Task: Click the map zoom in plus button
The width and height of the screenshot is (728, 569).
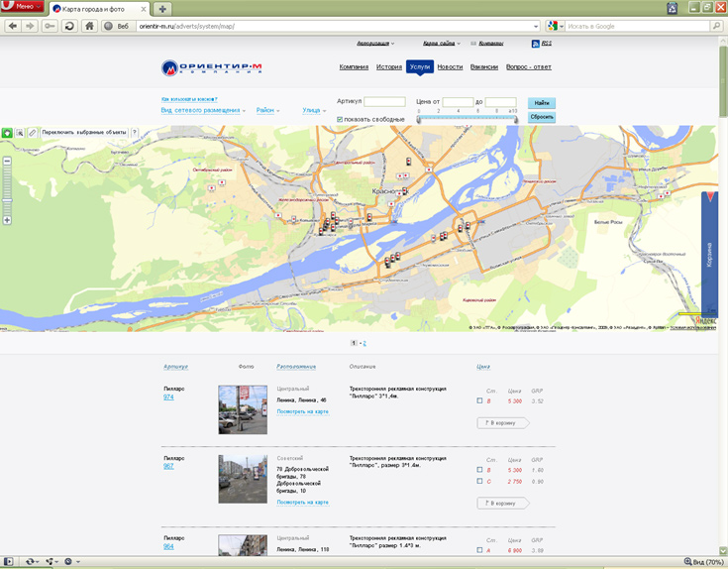Action: pos(7,220)
